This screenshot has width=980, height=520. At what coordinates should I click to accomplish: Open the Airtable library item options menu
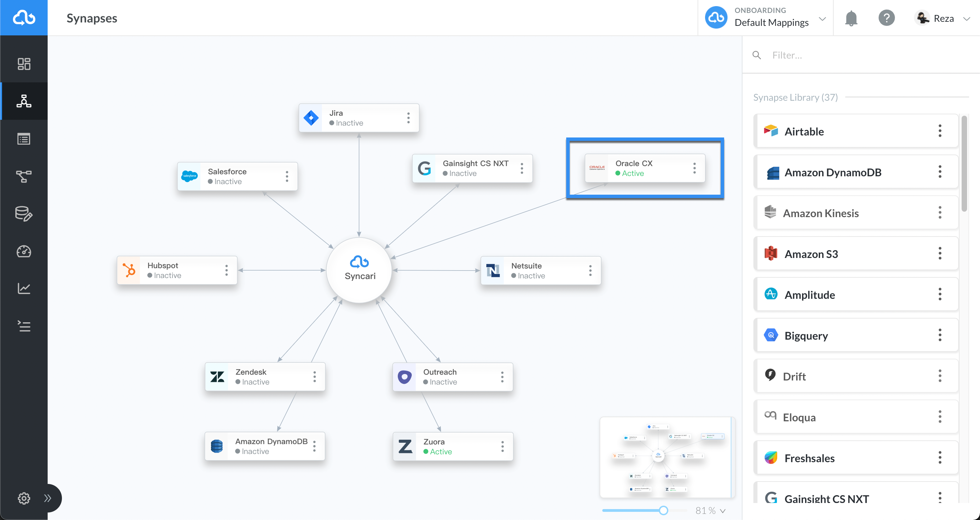[940, 131]
